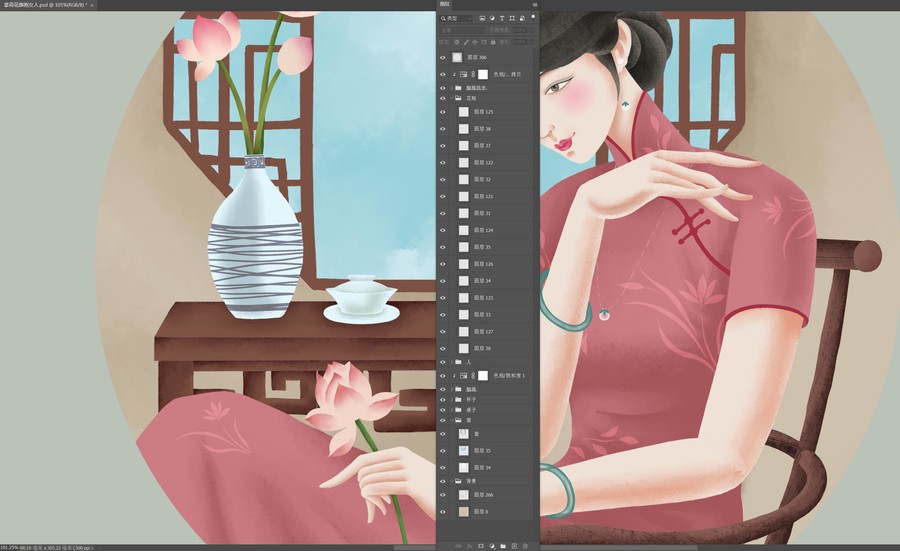Select layer named 图层 30
The image size is (900, 551).
click(x=482, y=348)
